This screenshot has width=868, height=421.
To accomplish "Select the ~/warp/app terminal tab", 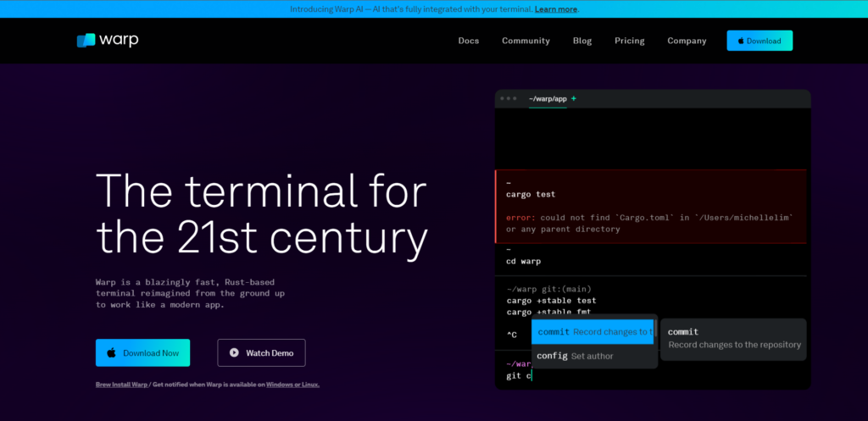I will click(548, 99).
